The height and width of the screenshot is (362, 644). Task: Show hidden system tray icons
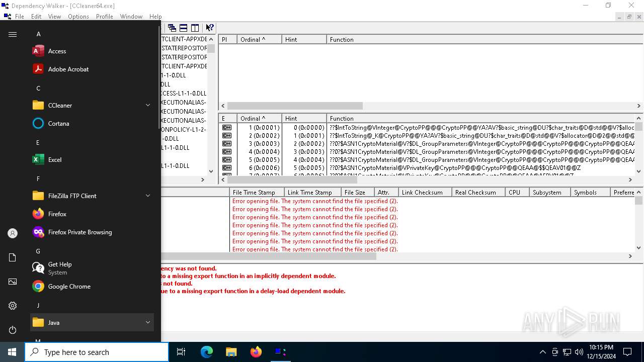pyautogui.click(x=542, y=352)
